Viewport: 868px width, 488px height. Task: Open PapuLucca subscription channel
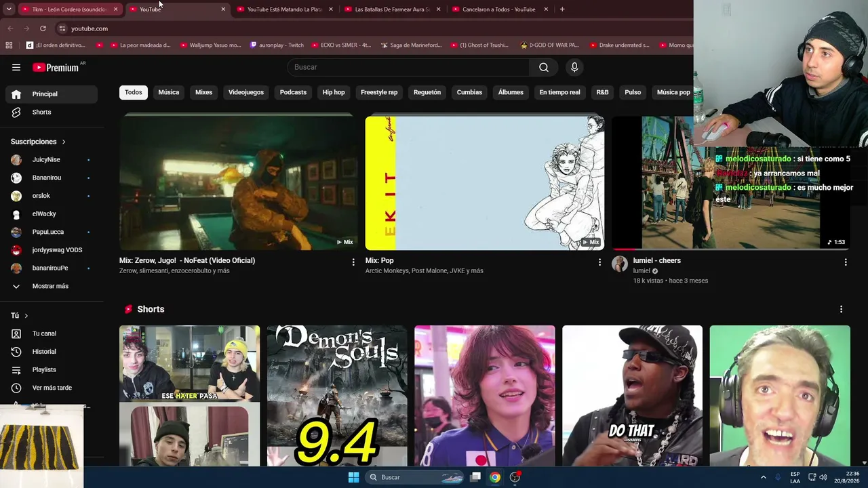click(x=52, y=232)
